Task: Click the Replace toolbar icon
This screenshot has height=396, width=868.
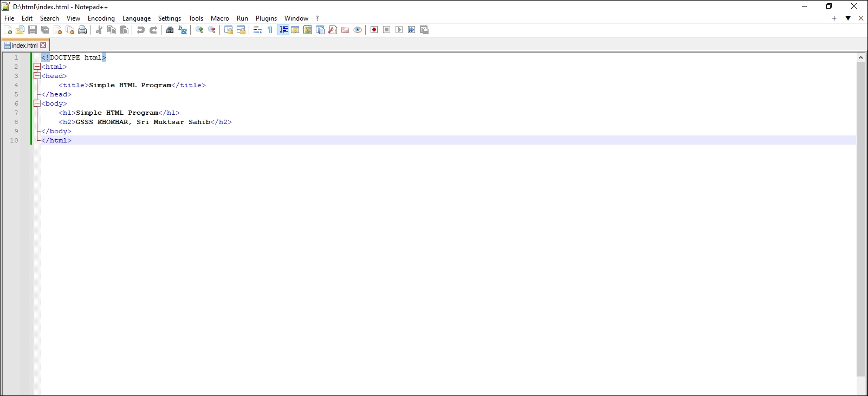Action: 183,30
